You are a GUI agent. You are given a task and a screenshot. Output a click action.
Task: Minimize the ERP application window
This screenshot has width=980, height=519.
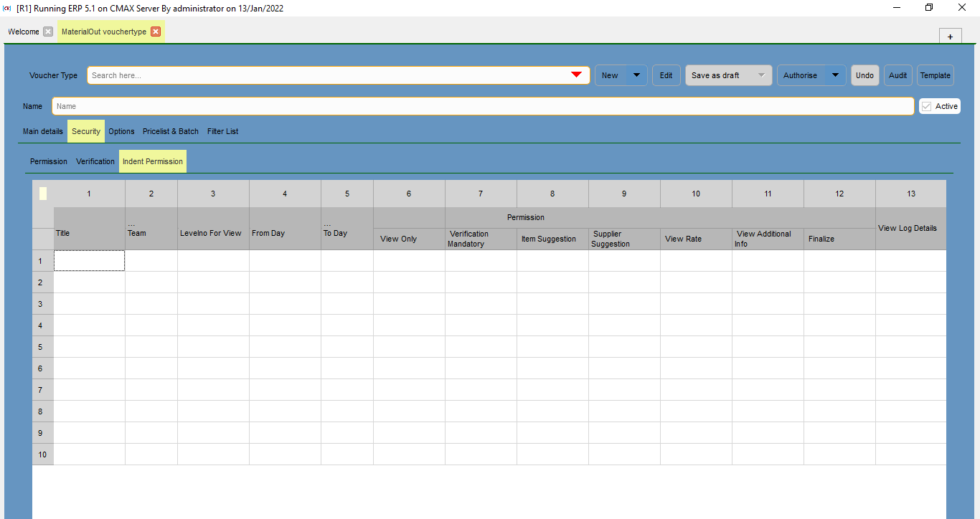[897, 8]
